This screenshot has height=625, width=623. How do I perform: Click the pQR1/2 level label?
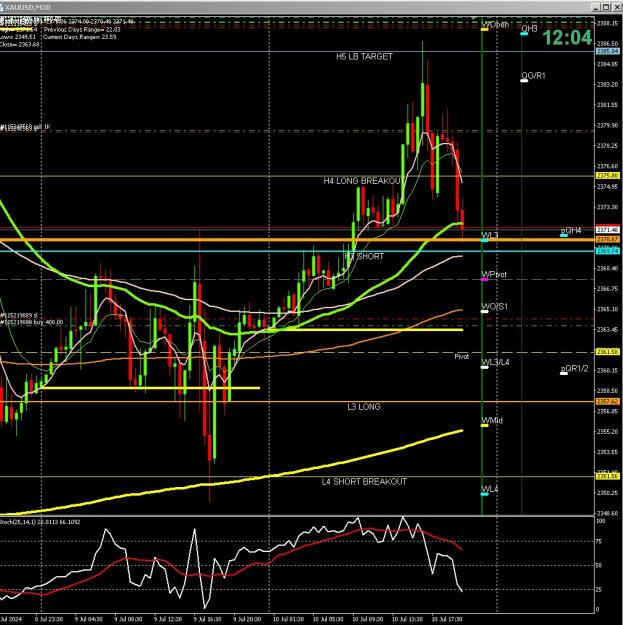point(574,369)
